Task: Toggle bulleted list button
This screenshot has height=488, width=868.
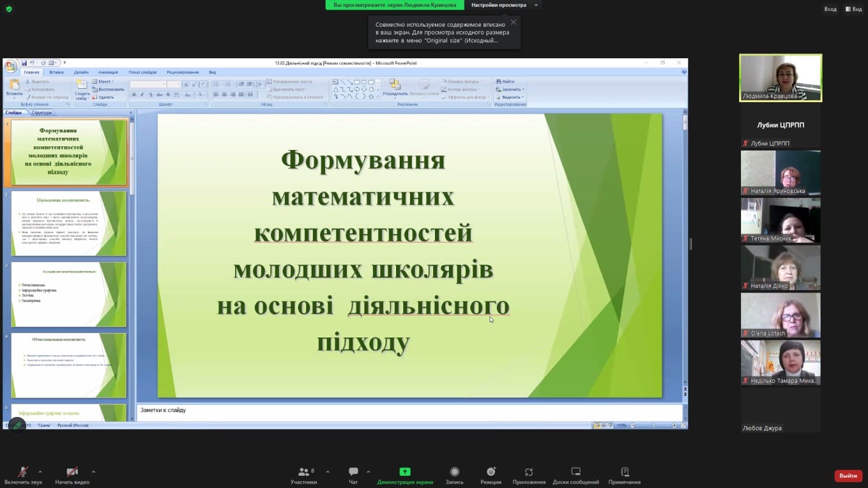Action: pos(217,84)
